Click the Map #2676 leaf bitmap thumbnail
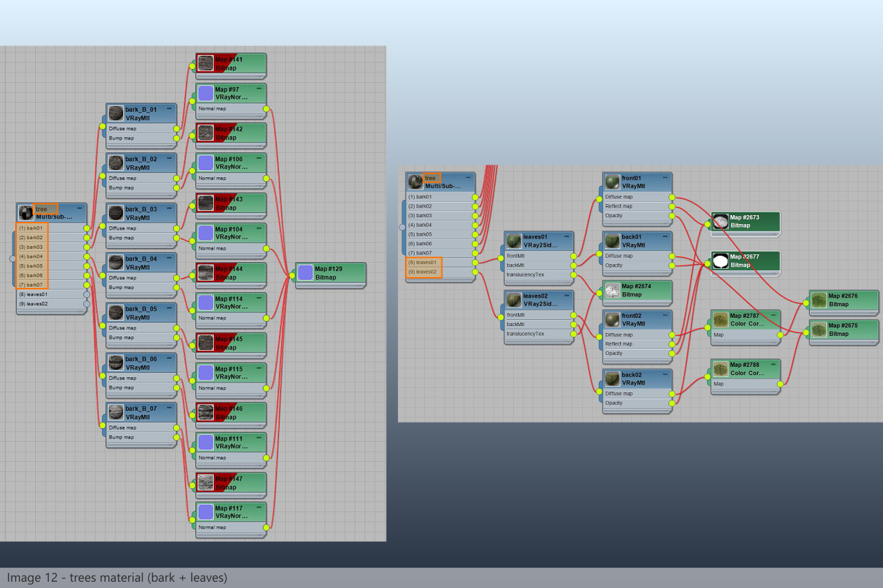883x588 pixels. coord(819,300)
